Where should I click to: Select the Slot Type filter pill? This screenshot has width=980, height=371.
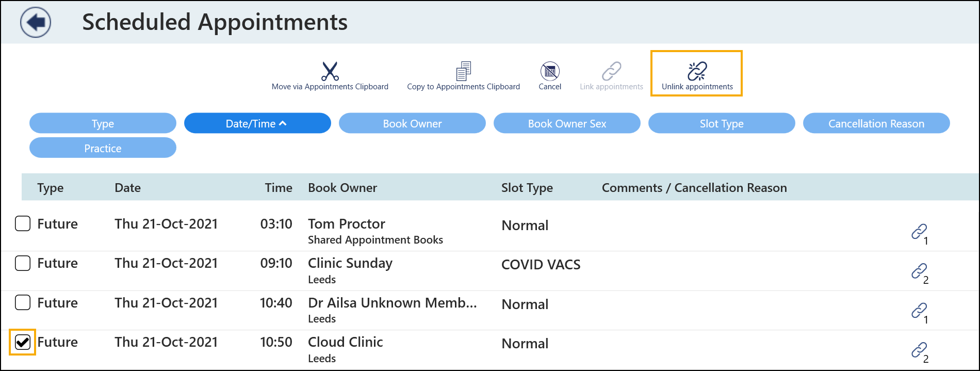click(721, 123)
